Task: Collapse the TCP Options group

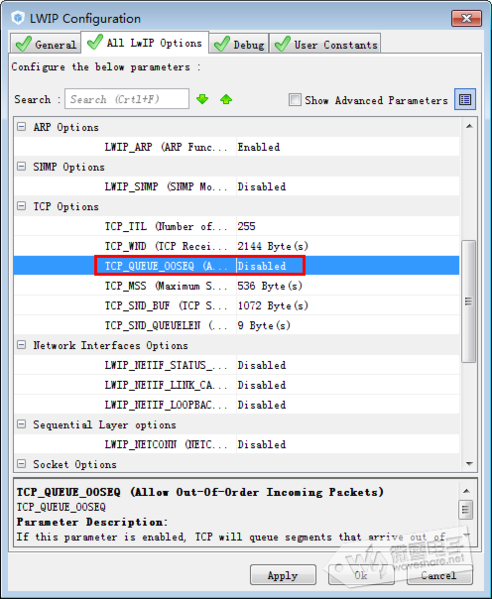Action: point(22,206)
